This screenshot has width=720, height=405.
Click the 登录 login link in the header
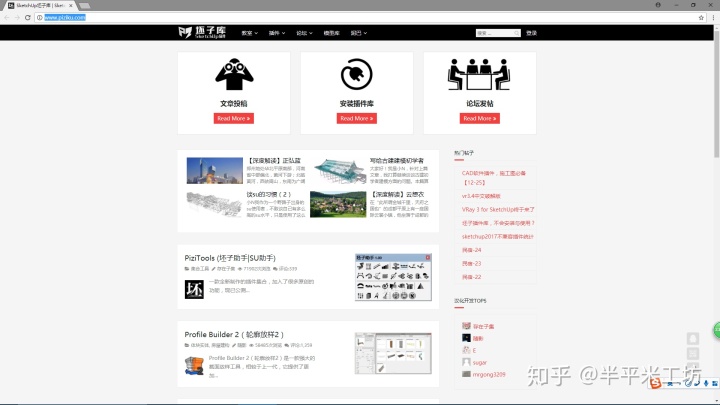[x=531, y=33]
